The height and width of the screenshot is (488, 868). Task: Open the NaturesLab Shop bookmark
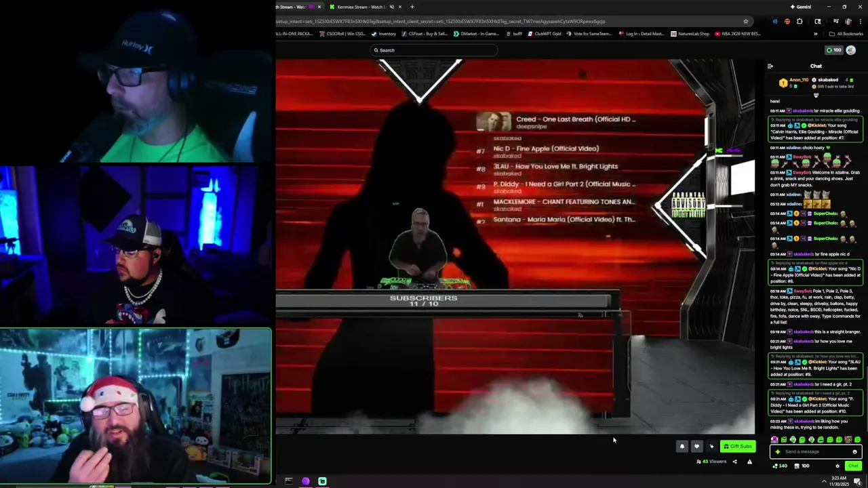(690, 34)
